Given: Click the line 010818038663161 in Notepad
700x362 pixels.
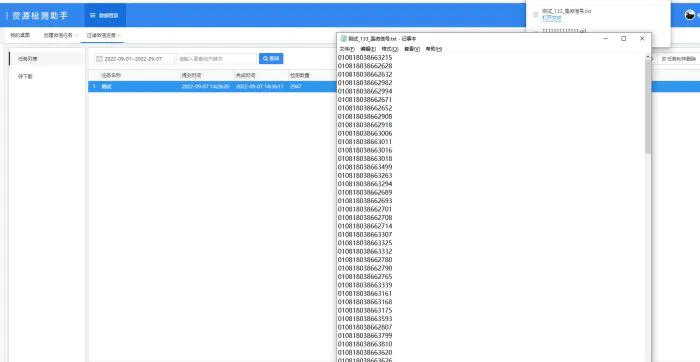Looking at the screenshot, I should (x=365, y=293).
